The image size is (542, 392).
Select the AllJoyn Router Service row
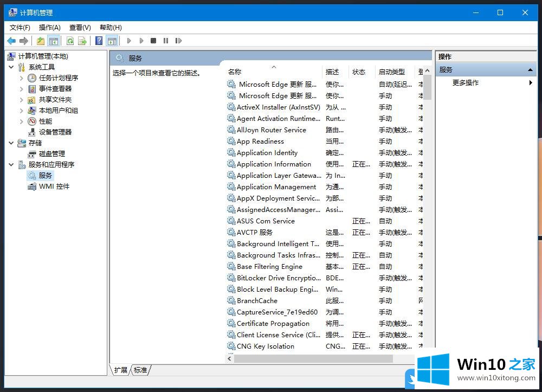click(x=272, y=130)
